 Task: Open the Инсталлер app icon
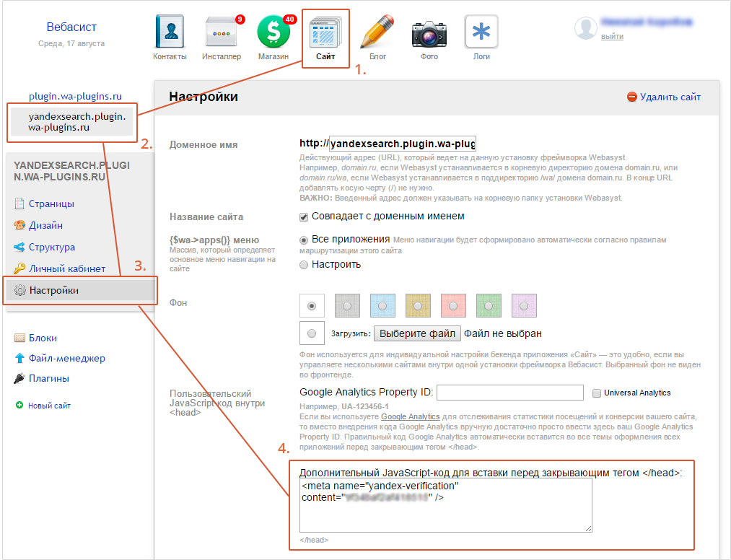222,32
